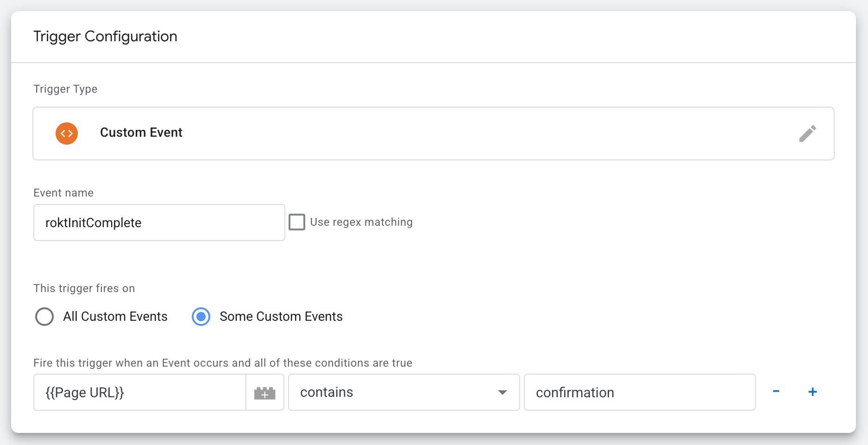868x445 pixels.
Task: Click the dropdown arrow on the contains selector
Action: (x=503, y=392)
